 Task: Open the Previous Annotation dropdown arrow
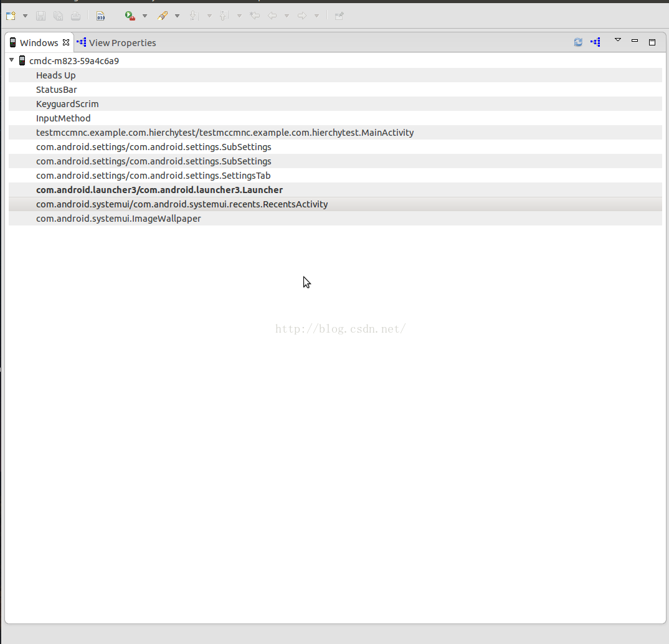coord(239,16)
